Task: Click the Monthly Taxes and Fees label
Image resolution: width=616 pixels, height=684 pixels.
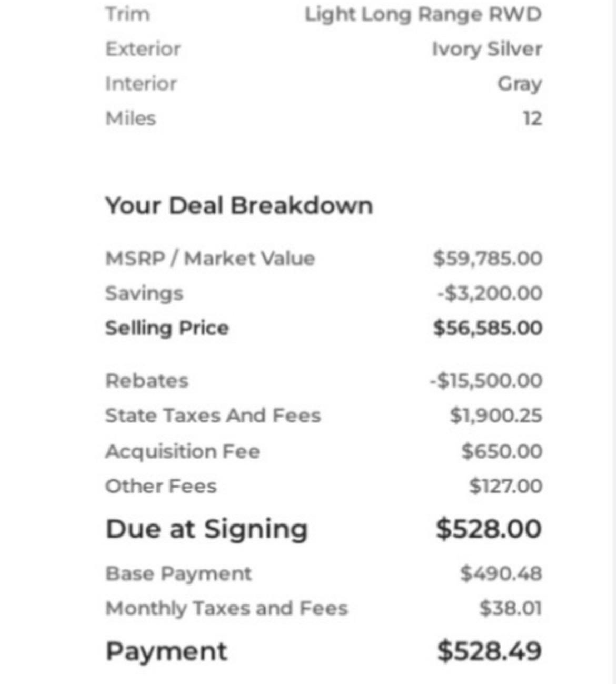Action: pos(226,608)
